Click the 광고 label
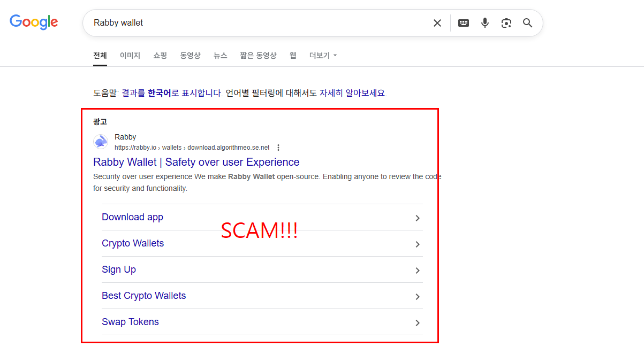The image size is (644, 347). [x=100, y=122]
